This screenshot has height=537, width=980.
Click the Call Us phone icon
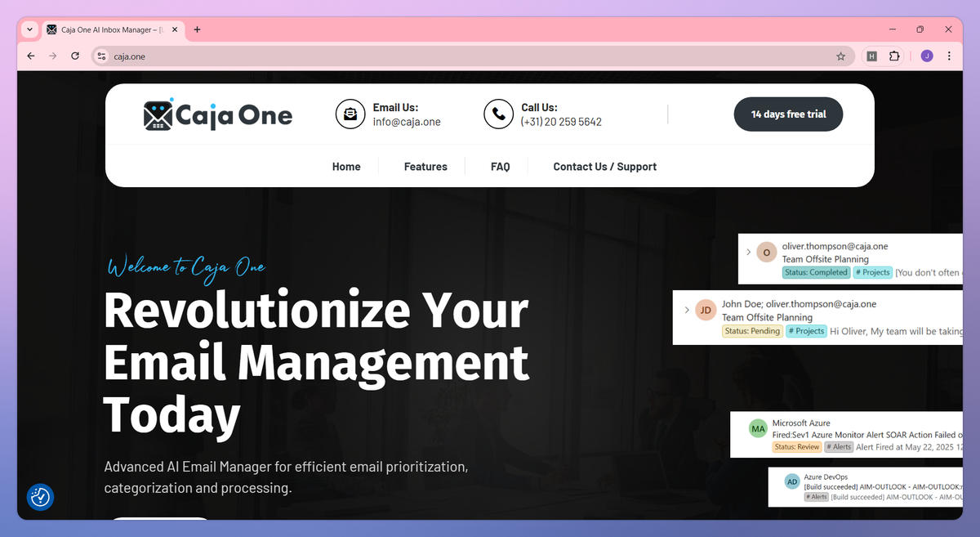pyautogui.click(x=498, y=114)
